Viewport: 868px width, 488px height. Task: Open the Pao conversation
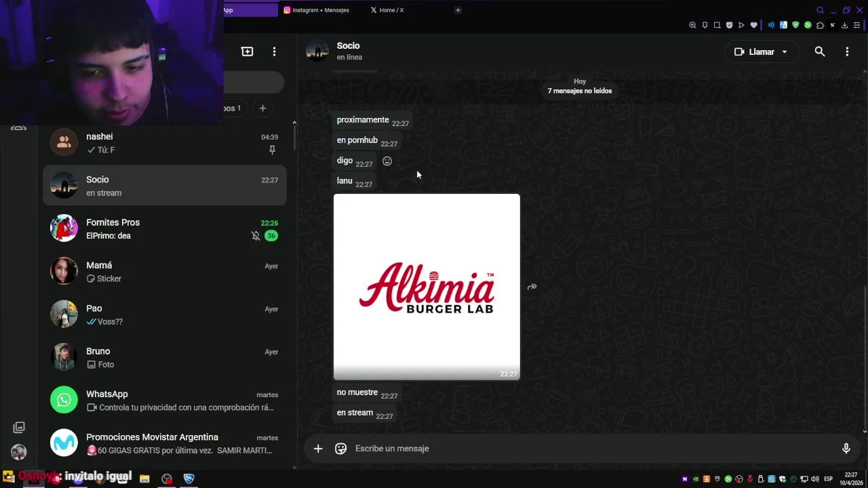pos(164,314)
